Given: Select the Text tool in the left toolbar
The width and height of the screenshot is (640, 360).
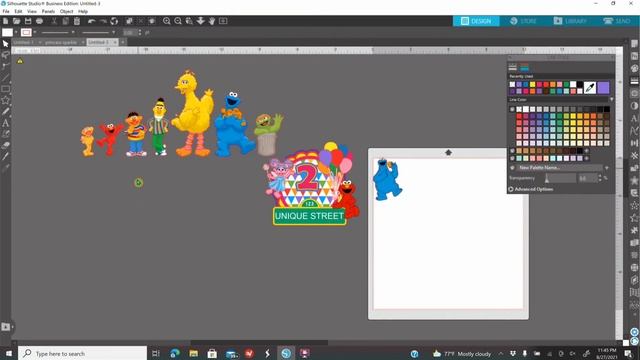Looking at the screenshot, I should (x=5, y=123).
